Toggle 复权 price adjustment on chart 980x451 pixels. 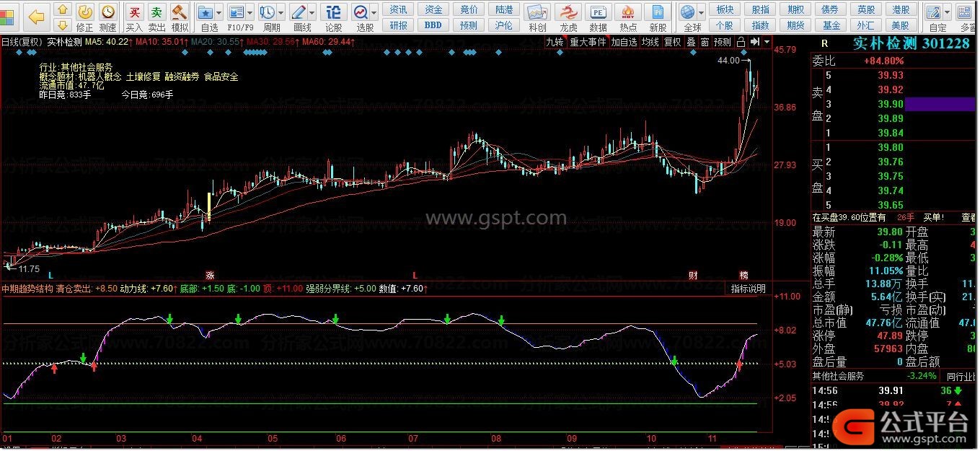[672, 42]
